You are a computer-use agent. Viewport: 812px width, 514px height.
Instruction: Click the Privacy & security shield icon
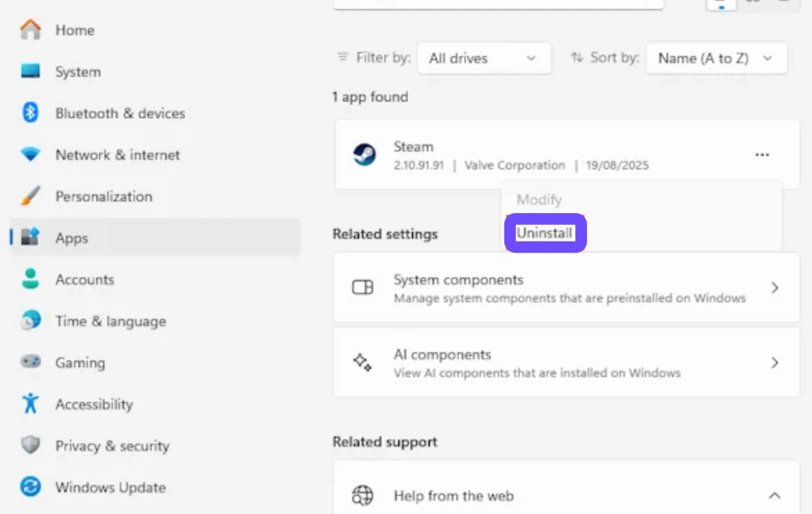point(30,445)
